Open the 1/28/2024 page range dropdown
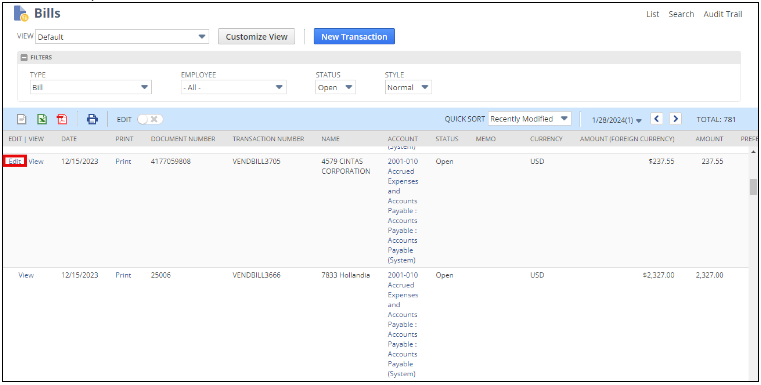 pos(617,119)
